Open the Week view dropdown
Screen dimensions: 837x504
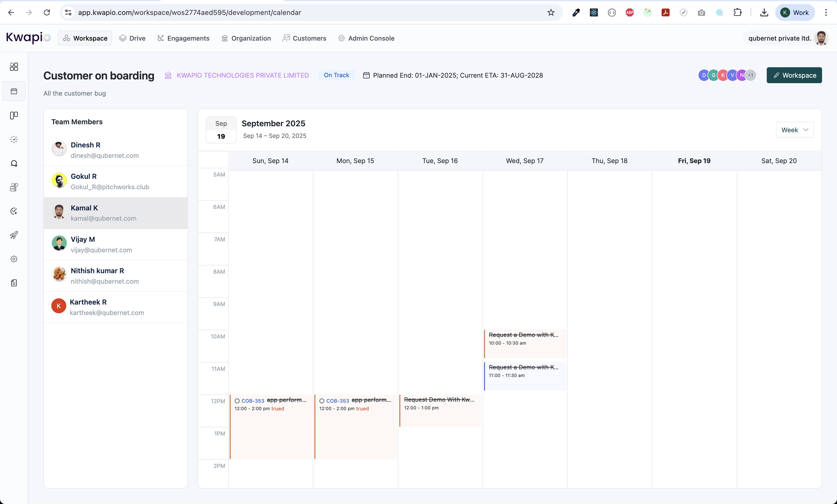[794, 130]
